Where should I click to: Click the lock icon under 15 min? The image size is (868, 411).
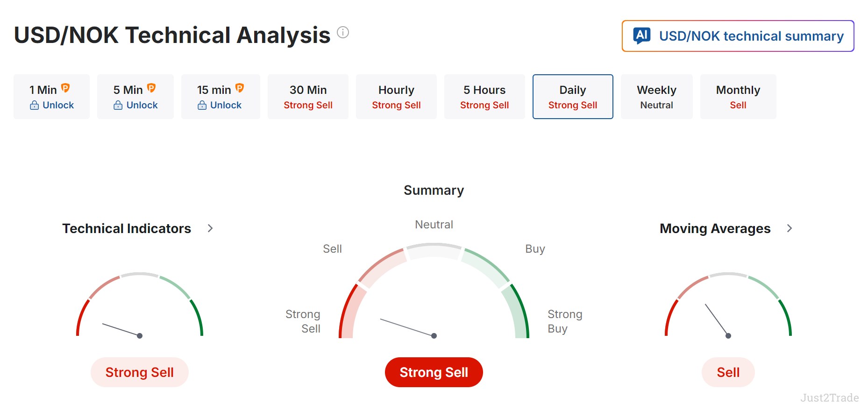[x=202, y=105]
